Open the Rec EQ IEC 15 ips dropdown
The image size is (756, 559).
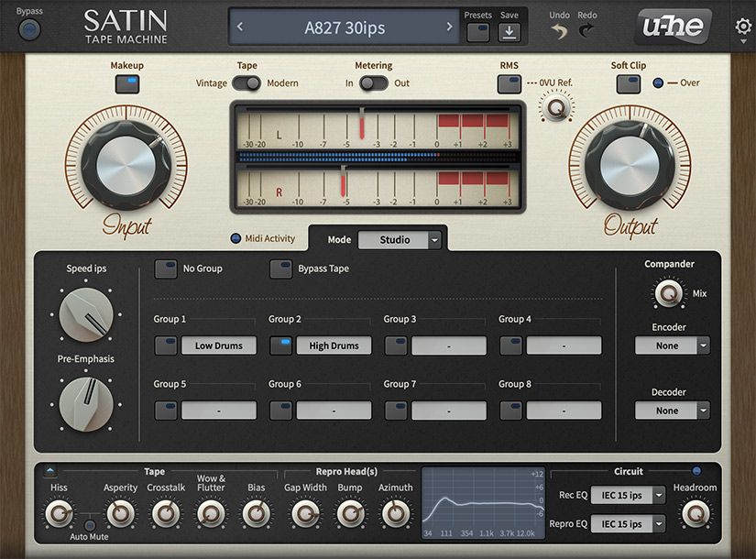pos(628,494)
